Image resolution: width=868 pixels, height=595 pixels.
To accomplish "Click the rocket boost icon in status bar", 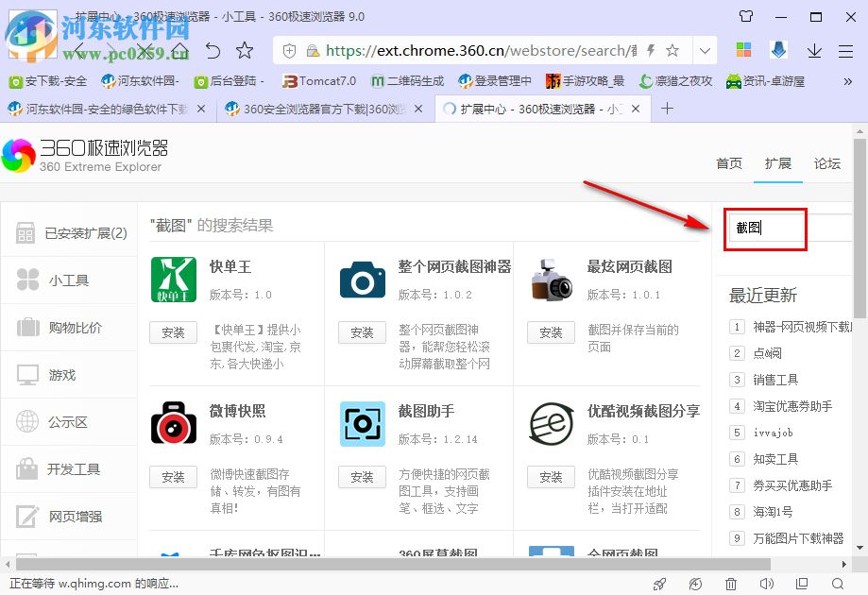I will coord(659,584).
